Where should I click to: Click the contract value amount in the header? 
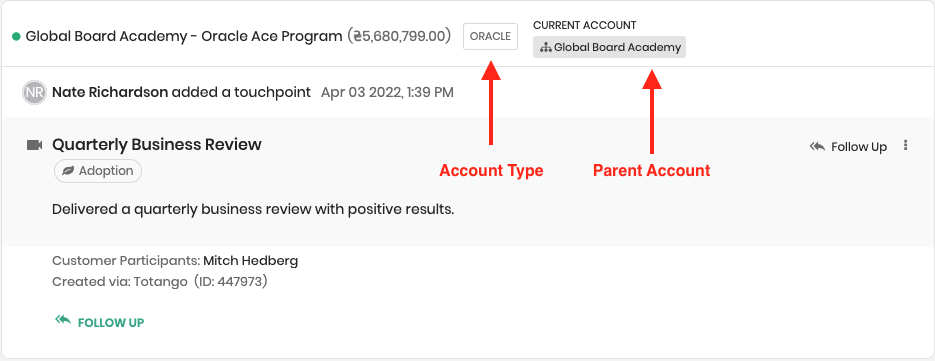399,36
